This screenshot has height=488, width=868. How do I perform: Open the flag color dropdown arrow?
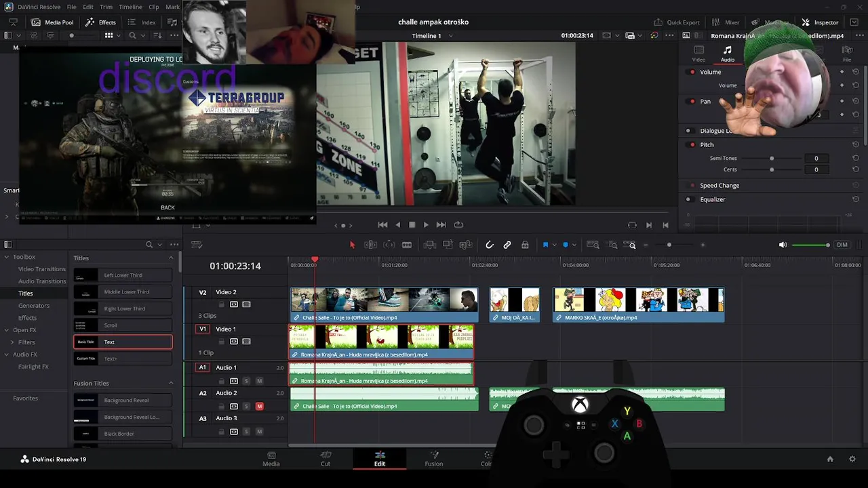pos(554,245)
